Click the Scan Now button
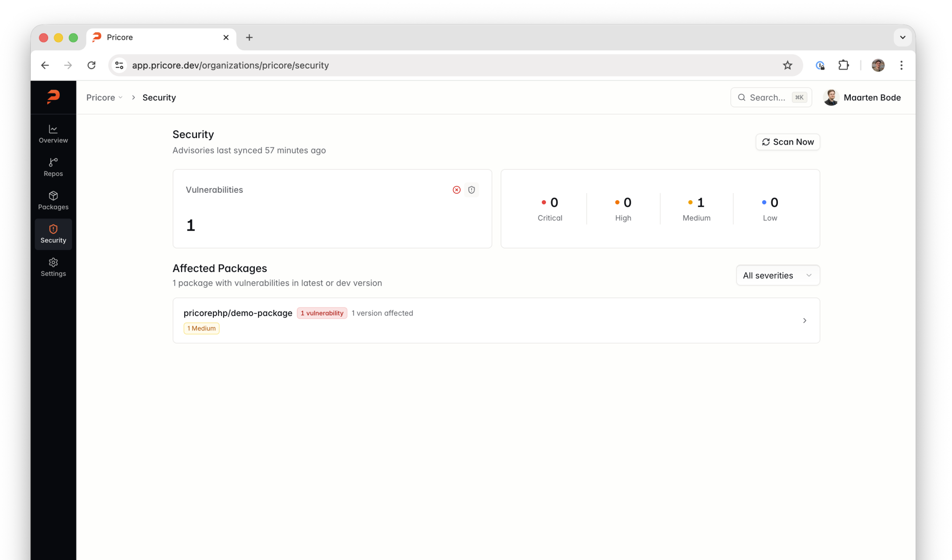This screenshot has height=560, width=952. pos(787,142)
